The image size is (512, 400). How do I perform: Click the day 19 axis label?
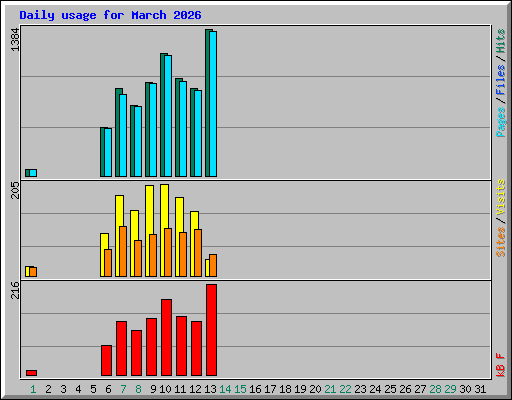[x=300, y=389]
